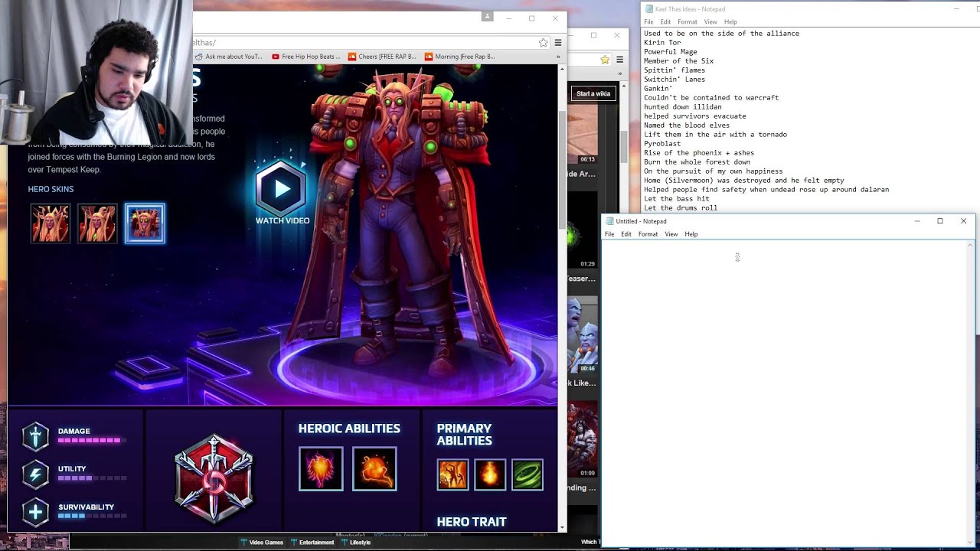Bookmark page with browser star icon

[x=543, y=43]
